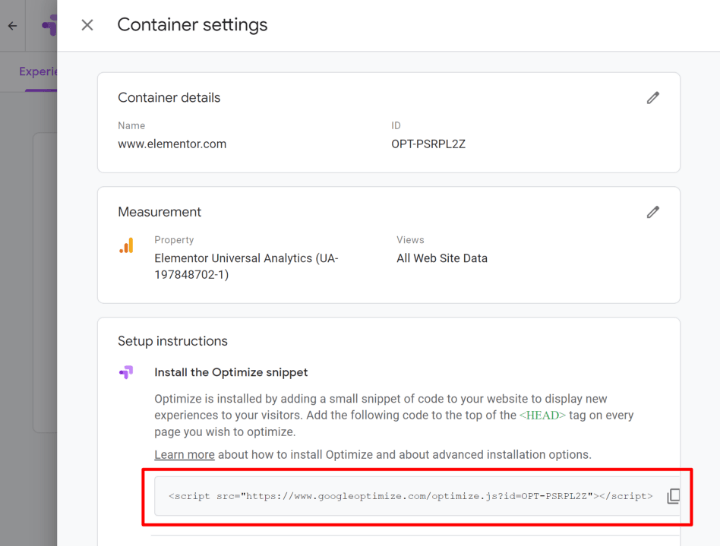Click the Google Analytics bar-chart icon
This screenshot has width=720, height=546.
126,246
